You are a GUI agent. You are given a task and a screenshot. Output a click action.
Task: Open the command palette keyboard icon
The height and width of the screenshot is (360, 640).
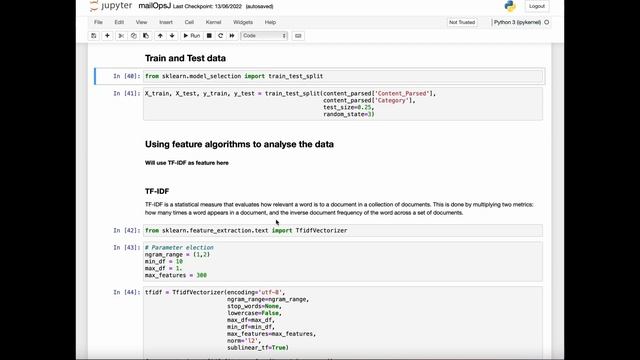click(x=298, y=36)
